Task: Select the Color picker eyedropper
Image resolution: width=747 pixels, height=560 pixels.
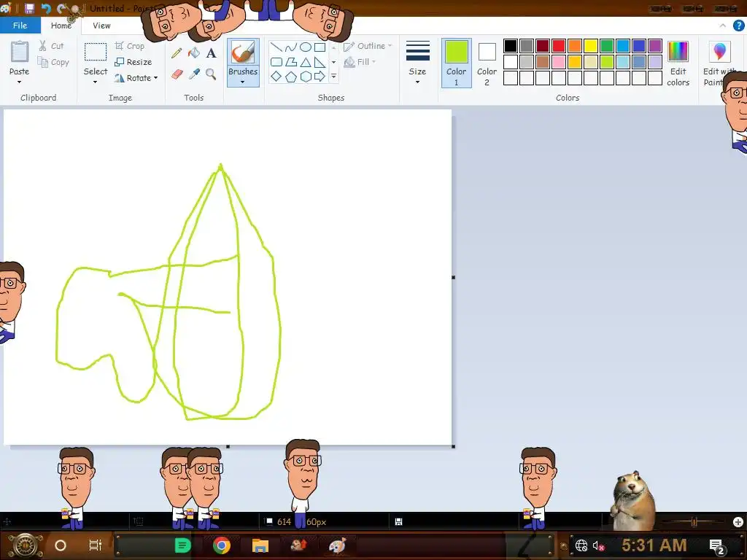Action: [194, 74]
